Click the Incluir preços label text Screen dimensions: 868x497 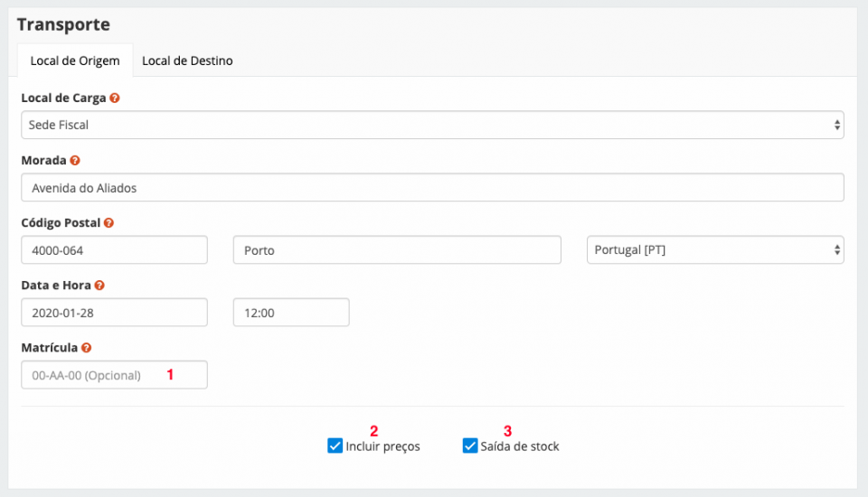pyautogui.click(x=382, y=446)
